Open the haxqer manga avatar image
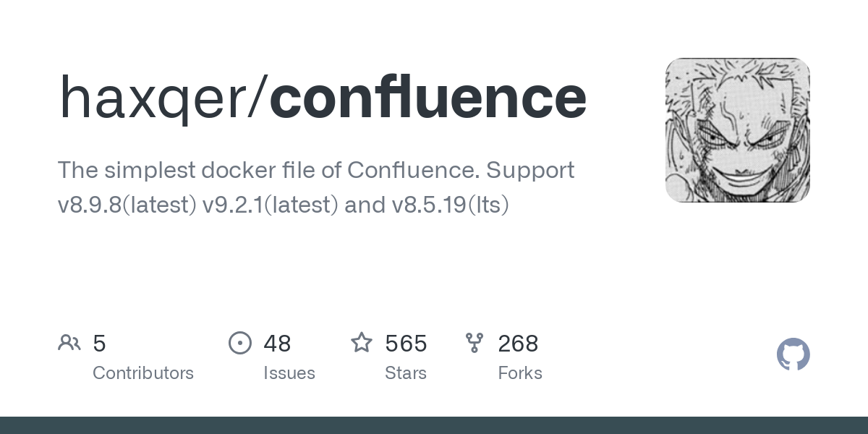 click(738, 130)
